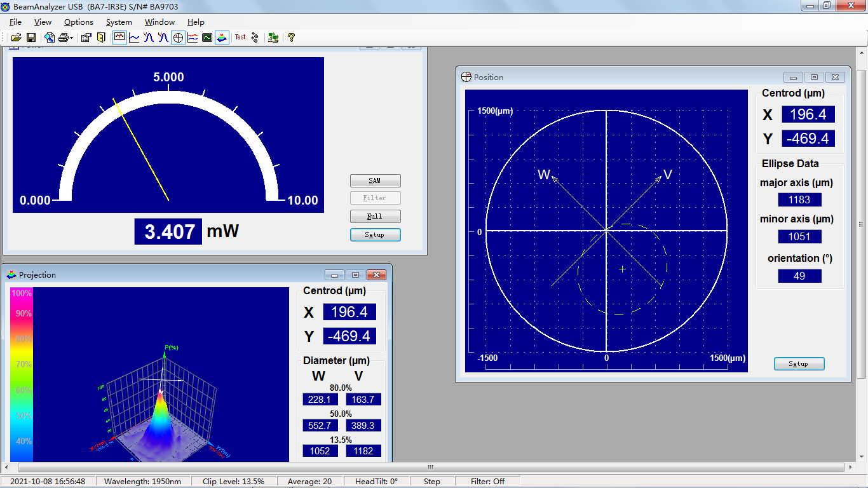
Task: Show the V beam profile view
Action: pos(149,38)
